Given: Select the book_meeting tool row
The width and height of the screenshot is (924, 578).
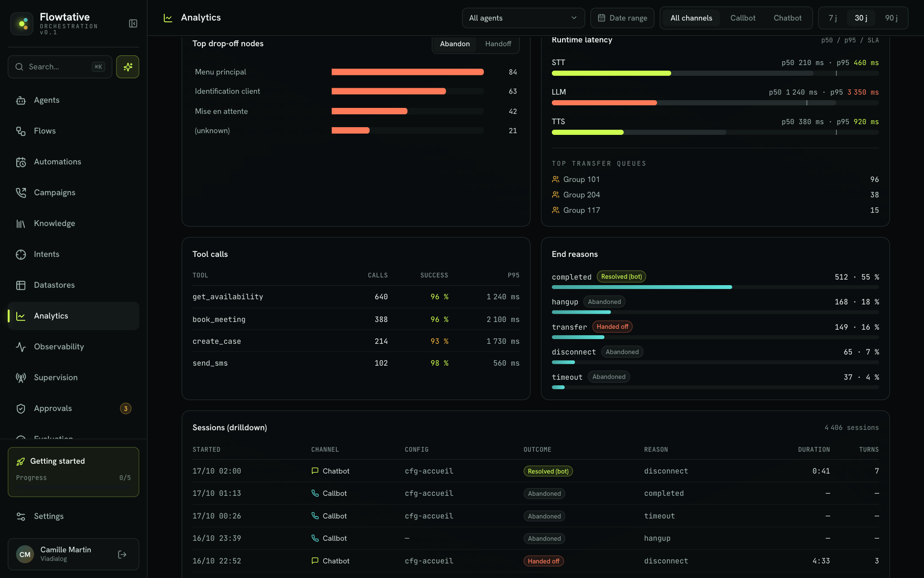Looking at the screenshot, I should point(356,319).
